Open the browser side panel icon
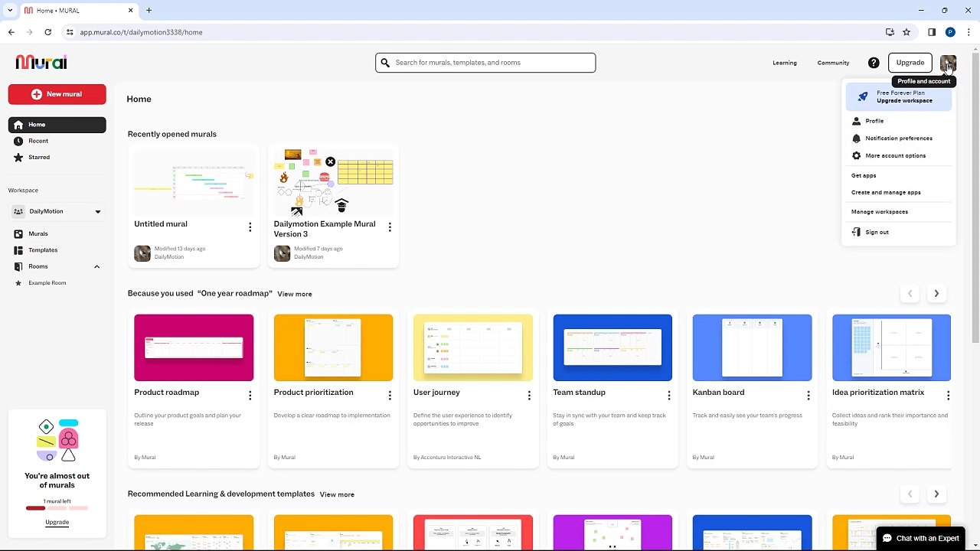The image size is (980, 551). (932, 32)
